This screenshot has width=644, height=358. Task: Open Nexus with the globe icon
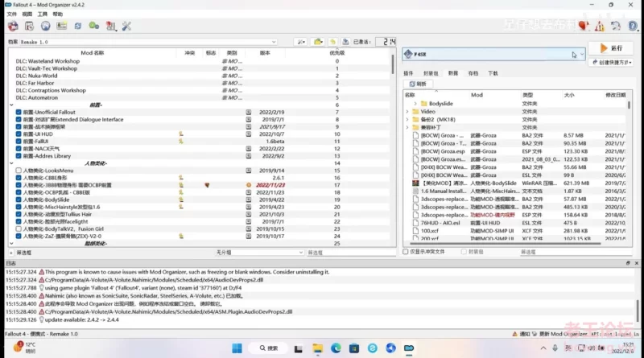pos(45,27)
